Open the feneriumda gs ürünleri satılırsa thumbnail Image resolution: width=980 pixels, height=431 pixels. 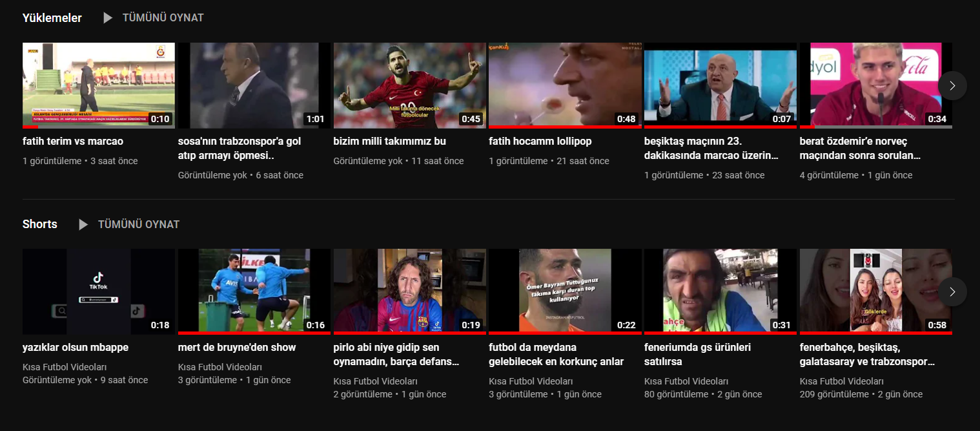(x=720, y=292)
